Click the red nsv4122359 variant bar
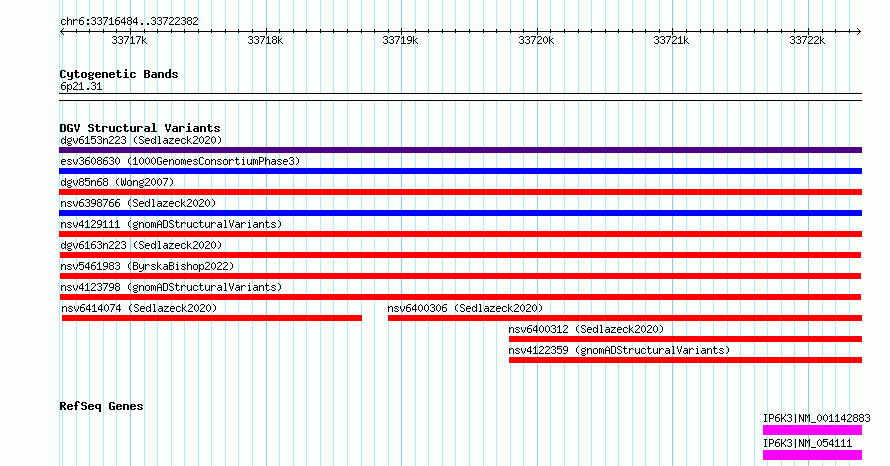Image resolution: width=890 pixels, height=466 pixels. pyautogui.click(x=685, y=360)
